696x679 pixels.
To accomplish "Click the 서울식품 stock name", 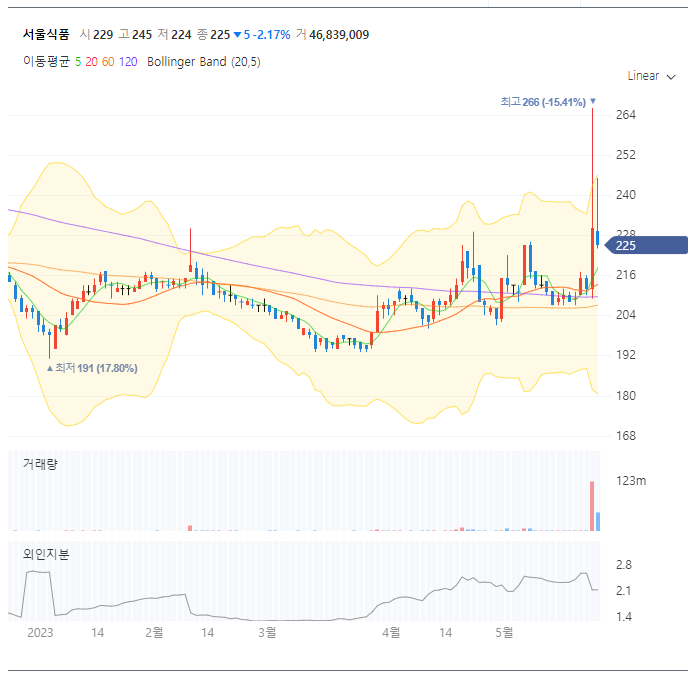I will (x=46, y=35).
